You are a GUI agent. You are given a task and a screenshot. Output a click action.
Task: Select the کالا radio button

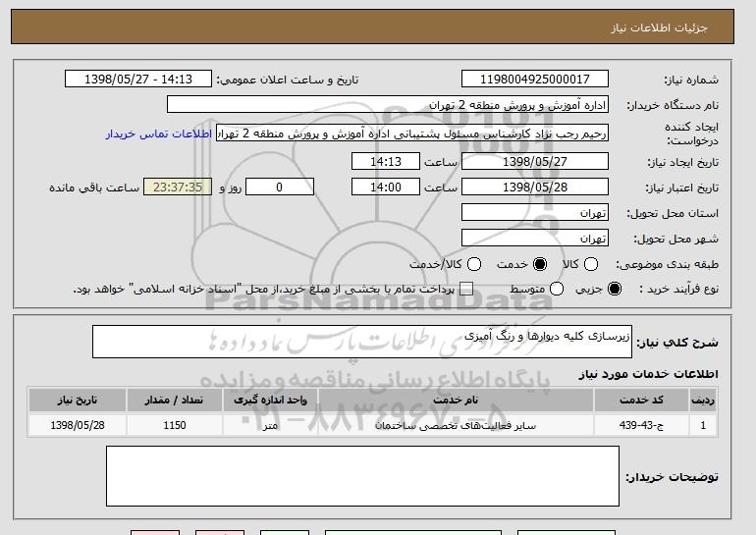[591, 264]
